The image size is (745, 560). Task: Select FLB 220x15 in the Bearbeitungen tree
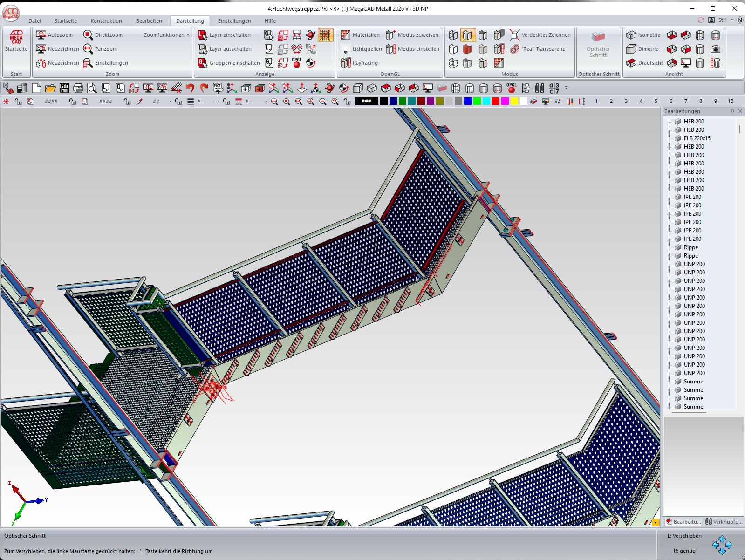[697, 138]
